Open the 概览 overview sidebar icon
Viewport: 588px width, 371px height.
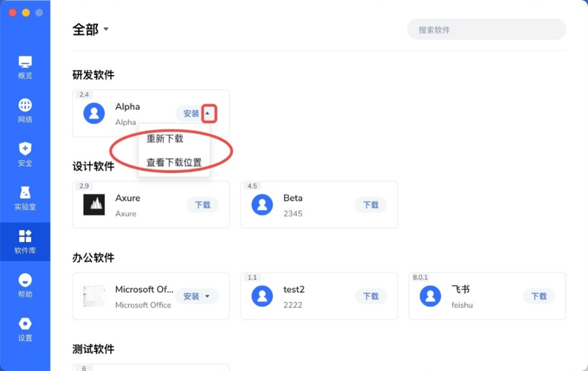click(25, 63)
